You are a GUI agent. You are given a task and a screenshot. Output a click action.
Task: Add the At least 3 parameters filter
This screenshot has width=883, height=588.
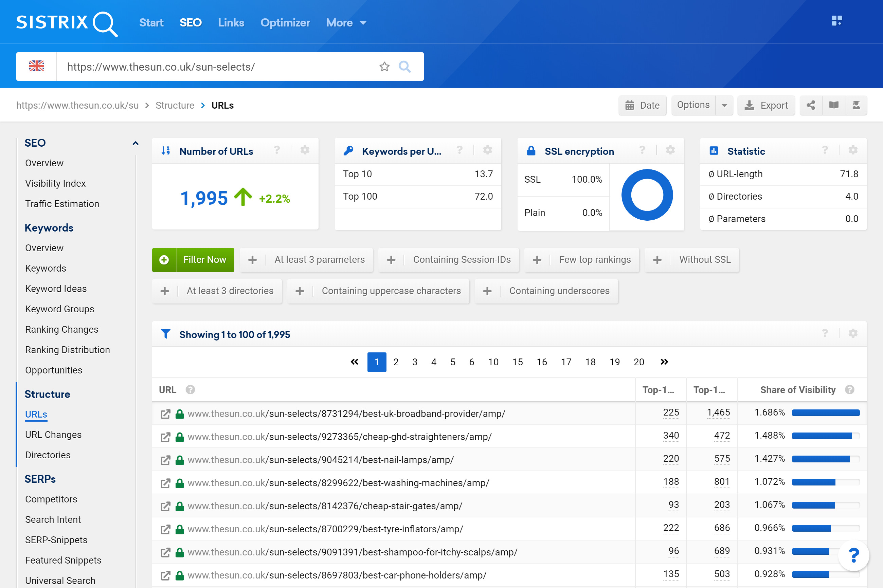306,259
